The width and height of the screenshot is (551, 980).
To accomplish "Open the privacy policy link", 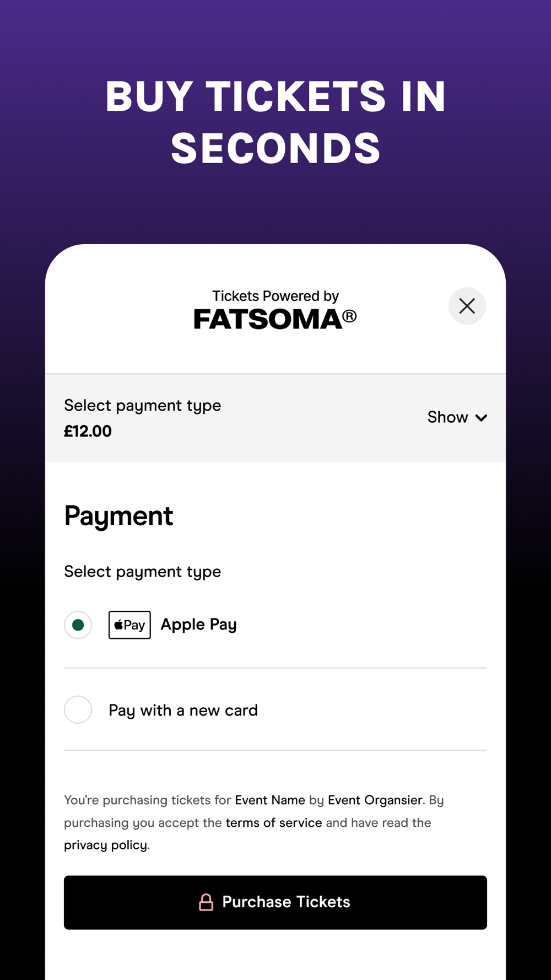I will (105, 845).
